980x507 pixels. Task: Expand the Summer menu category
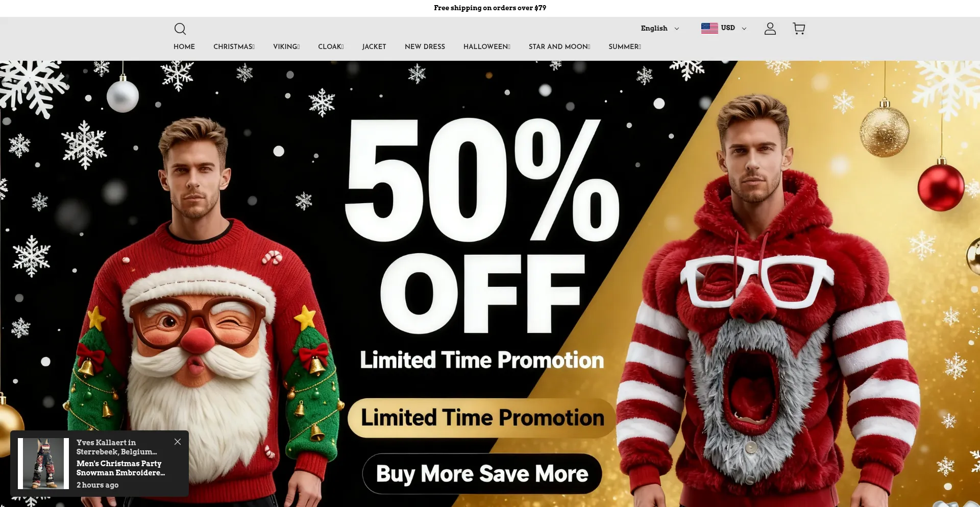point(625,46)
